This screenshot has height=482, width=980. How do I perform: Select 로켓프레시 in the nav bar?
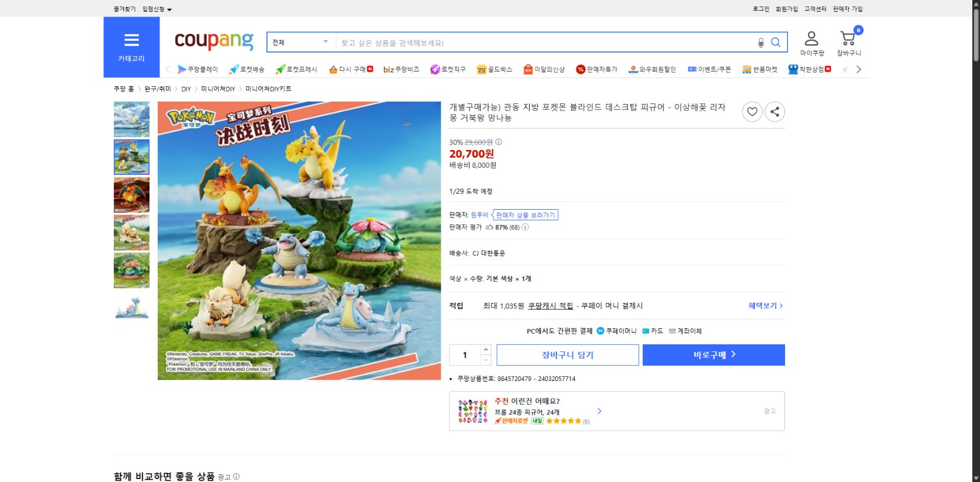[297, 69]
